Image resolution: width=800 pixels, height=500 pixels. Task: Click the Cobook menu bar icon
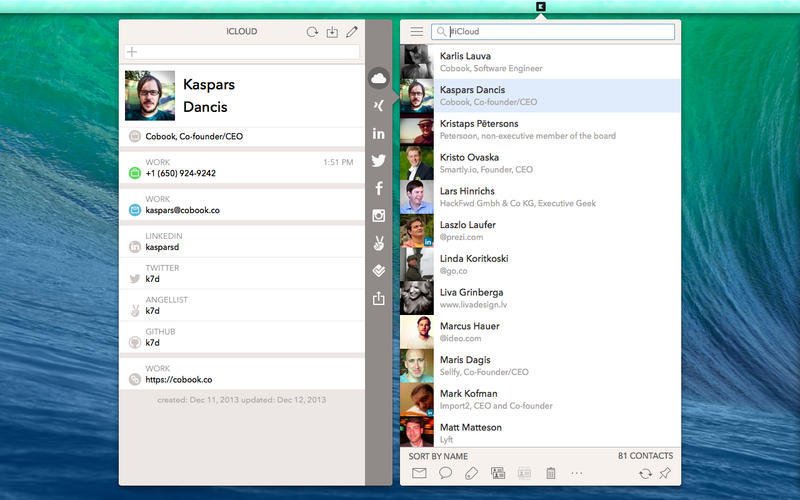coord(541,6)
